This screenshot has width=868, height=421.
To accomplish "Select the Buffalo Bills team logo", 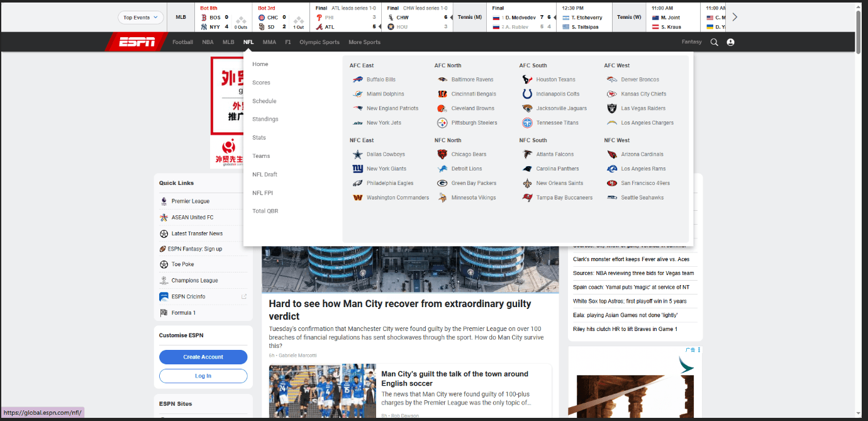I will coord(357,79).
